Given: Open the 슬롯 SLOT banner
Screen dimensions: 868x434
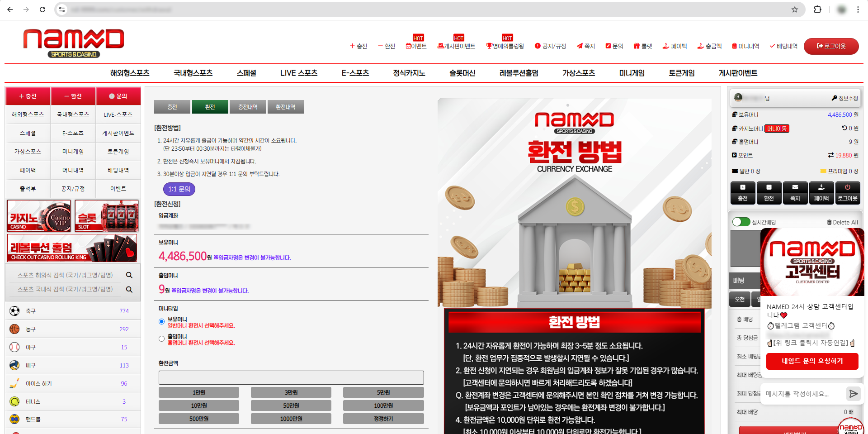Looking at the screenshot, I should (x=107, y=216).
